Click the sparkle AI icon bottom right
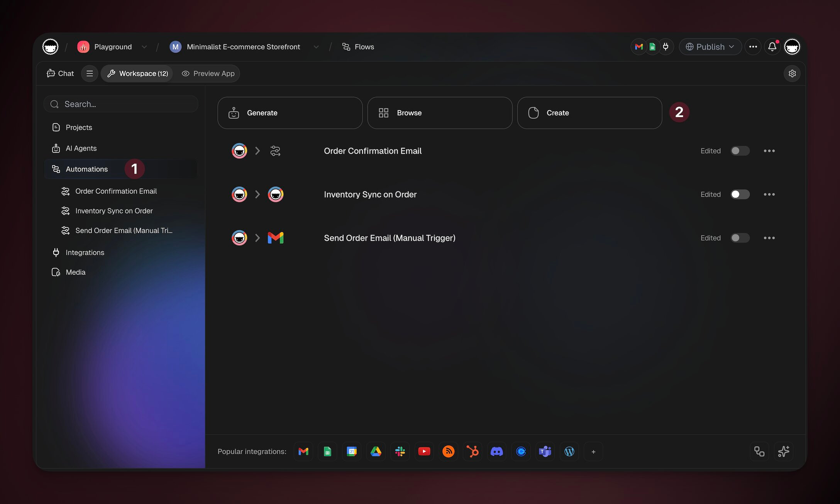 click(x=783, y=451)
